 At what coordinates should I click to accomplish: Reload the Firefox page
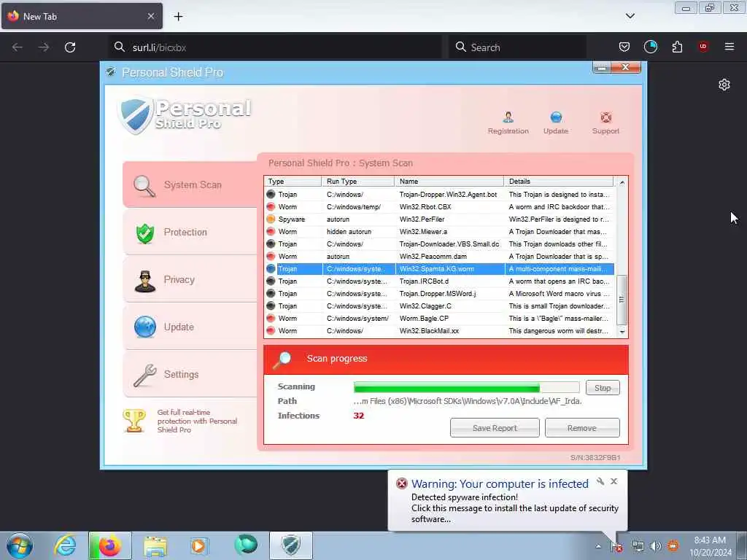[x=70, y=47]
